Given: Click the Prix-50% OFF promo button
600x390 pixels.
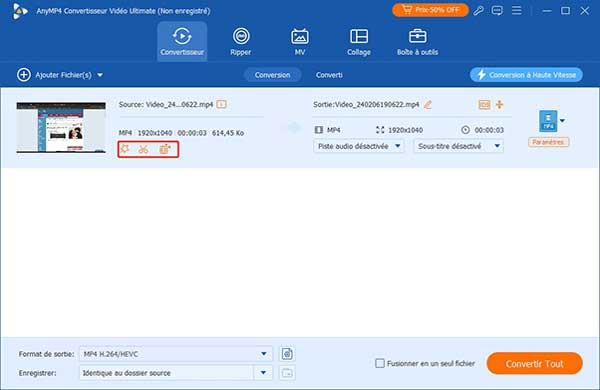Looking at the screenshot, I should (x=430, y=10).
